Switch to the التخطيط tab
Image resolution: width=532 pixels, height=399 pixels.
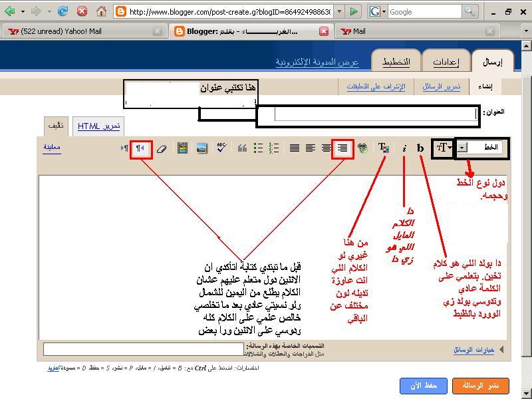coord(396,62)
